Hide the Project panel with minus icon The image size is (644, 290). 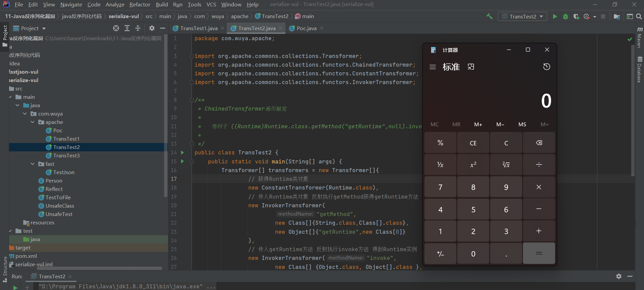[x=163, y=28]
